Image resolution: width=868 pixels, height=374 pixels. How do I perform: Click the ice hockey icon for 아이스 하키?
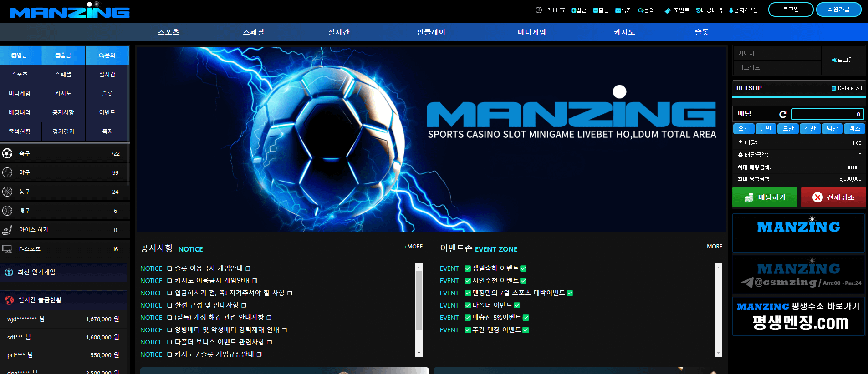point(7,230)
